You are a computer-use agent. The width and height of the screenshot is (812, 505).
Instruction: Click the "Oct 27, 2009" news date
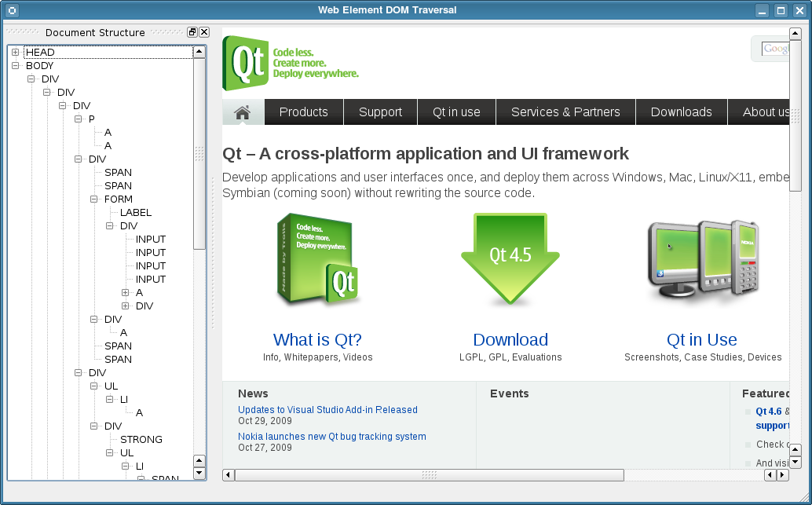coord(265,448)
